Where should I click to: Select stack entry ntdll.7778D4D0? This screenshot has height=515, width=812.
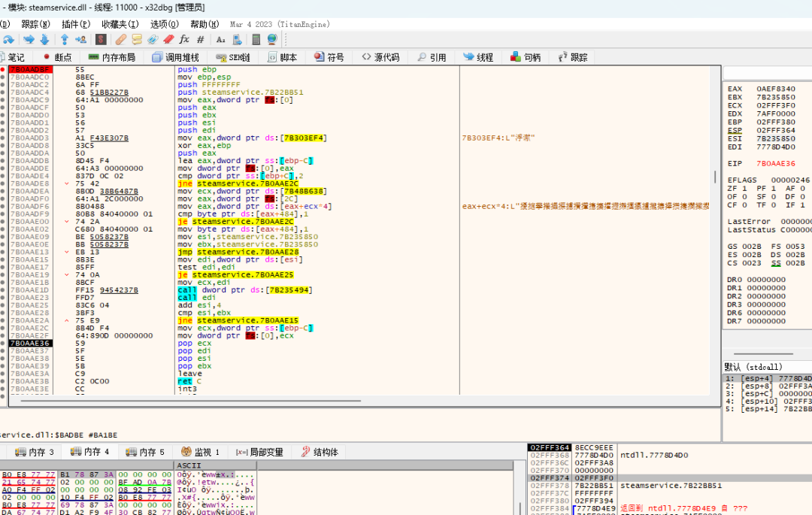655,456
